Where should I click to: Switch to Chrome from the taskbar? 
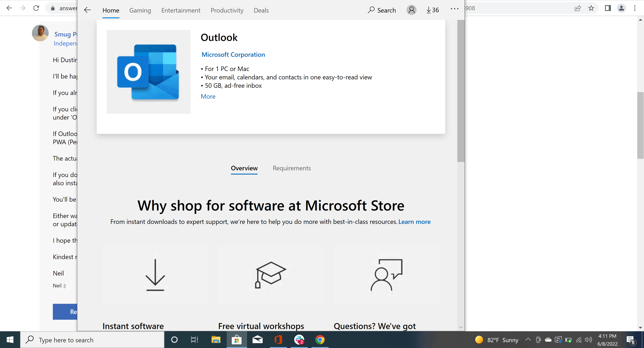pyautogui.click(x=320, y=340)
